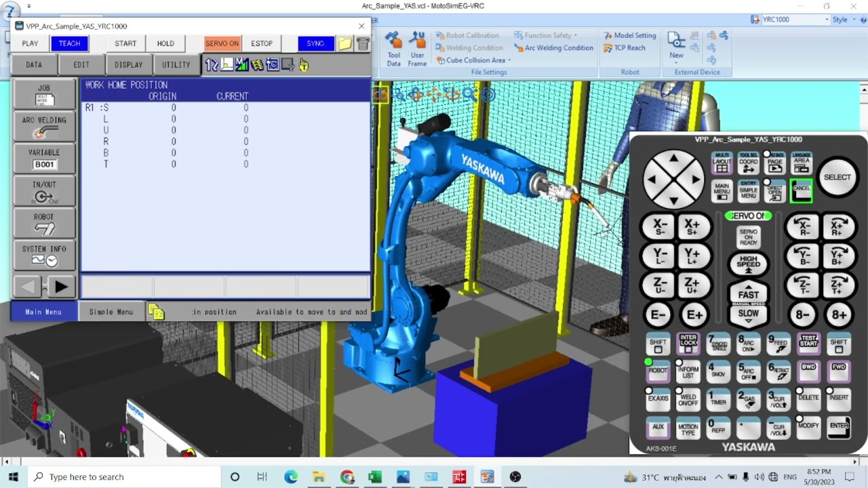The height and width of the screenshot is (488, 868).
Task: Toggle the ESTOP button
Action: click(x=262, y=43)
